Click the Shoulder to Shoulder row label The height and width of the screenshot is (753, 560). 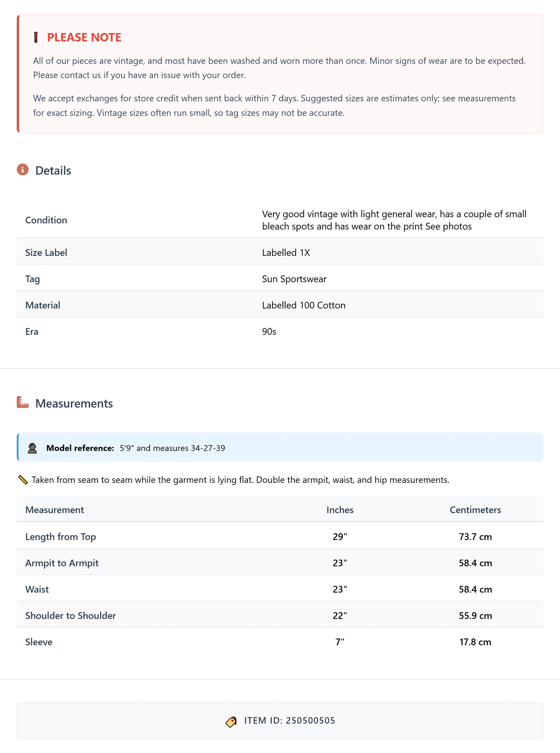[71, 615]
